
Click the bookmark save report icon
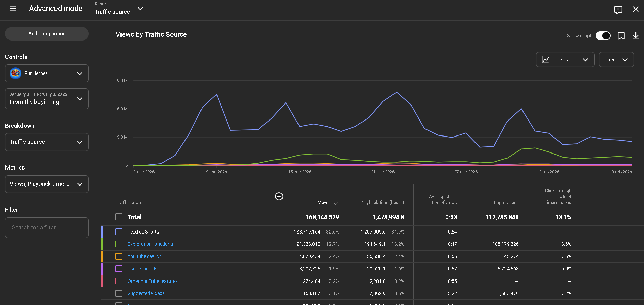[621, 36]
